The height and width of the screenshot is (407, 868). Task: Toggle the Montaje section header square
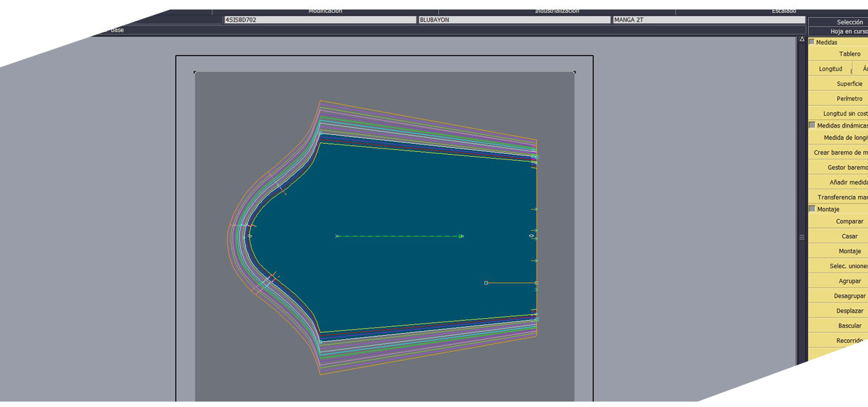(x=812, y=209)
